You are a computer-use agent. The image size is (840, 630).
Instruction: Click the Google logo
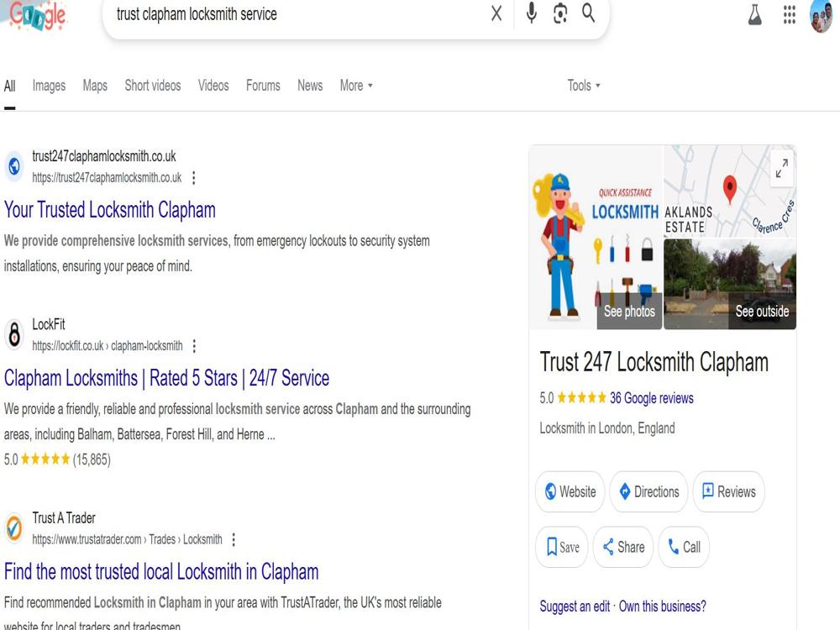pyautogui.click(x=37, y=15)
